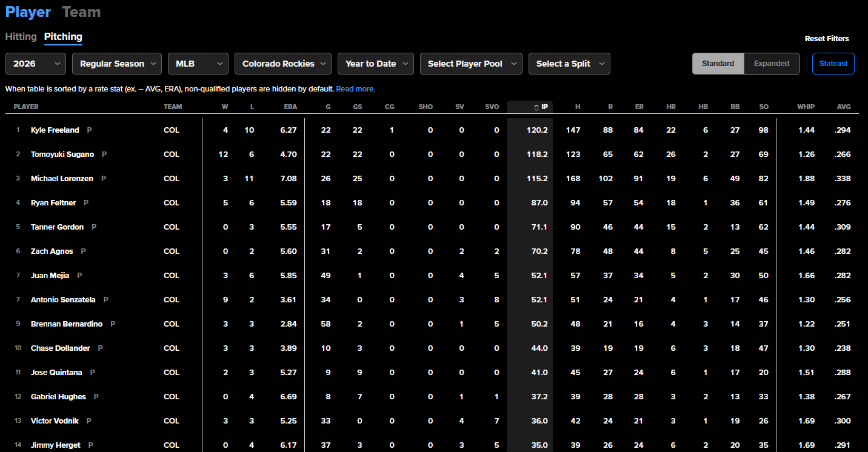The height and width of the screenshot is (452, 868).
Task: Sort by SHO column header
Action: [x=426, y=107]
